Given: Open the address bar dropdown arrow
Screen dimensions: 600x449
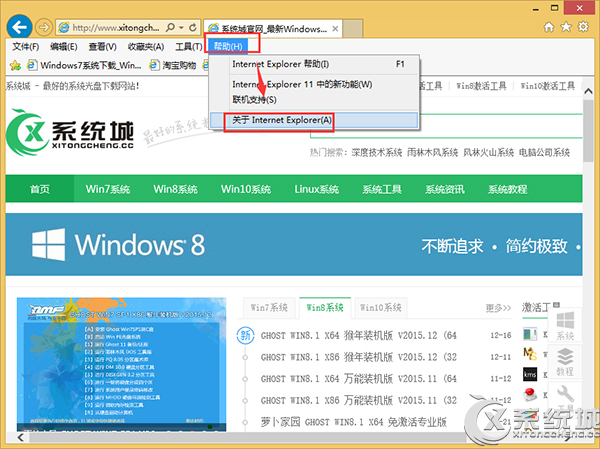Looking at the screenshot, I should (181, 28).
